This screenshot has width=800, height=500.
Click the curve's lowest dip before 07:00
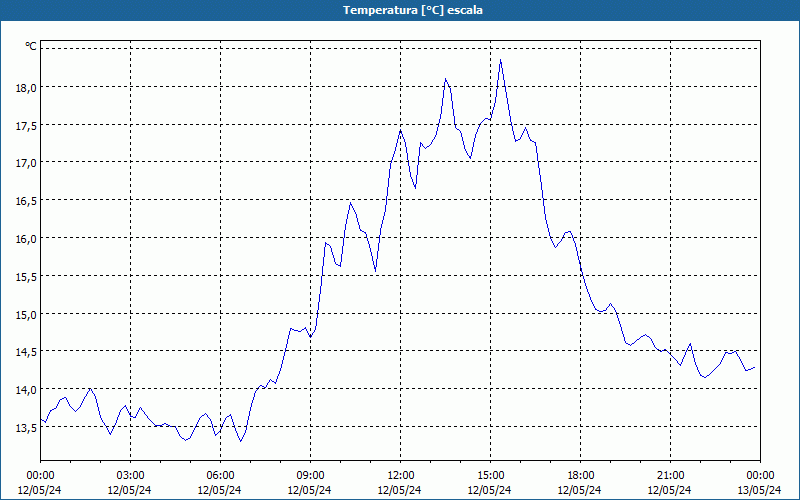pyautogui.click(x=241, y=441)
